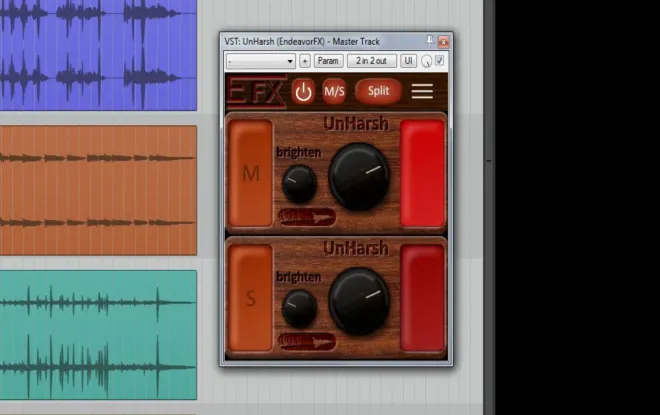The height and width of the screenshot is (415, 660).
Task: Click the S channel button
Action: point(250,298)
